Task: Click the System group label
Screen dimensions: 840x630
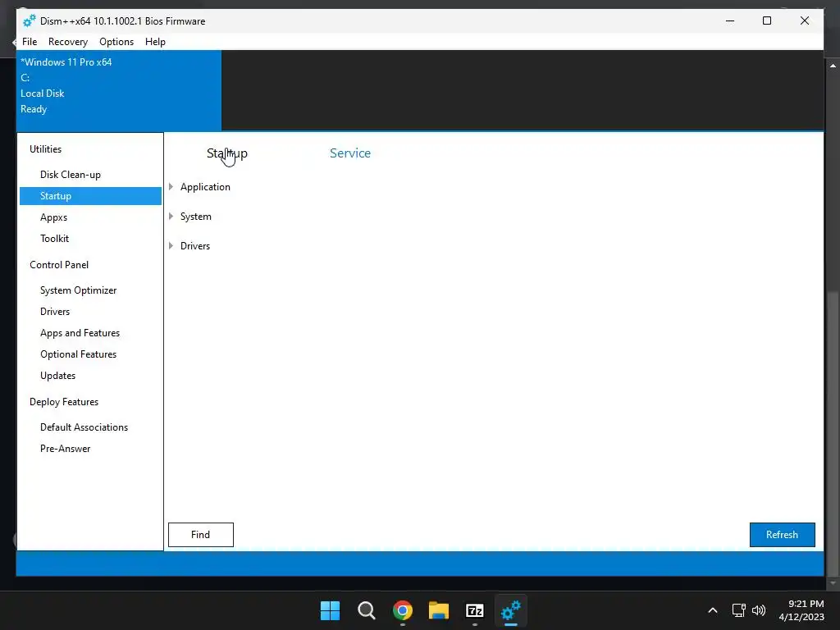Action: coord(195,217)
